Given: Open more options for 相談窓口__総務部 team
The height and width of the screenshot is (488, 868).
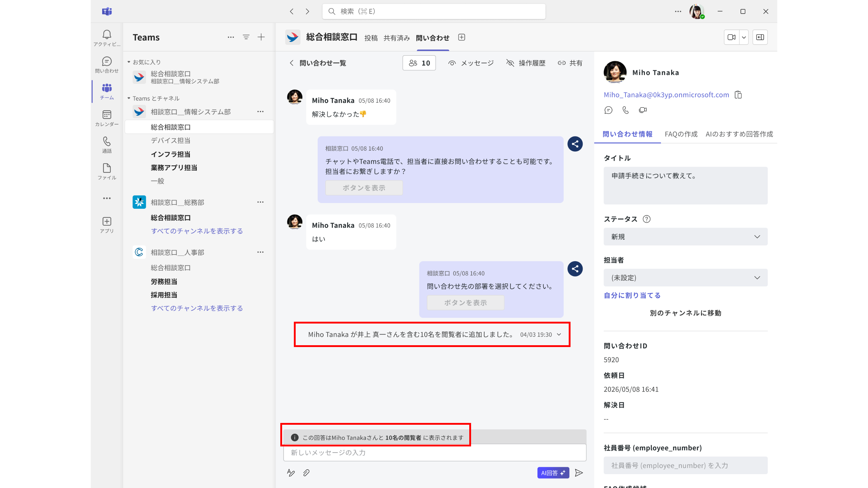Looking at the screenshot, I should point(260,202).
